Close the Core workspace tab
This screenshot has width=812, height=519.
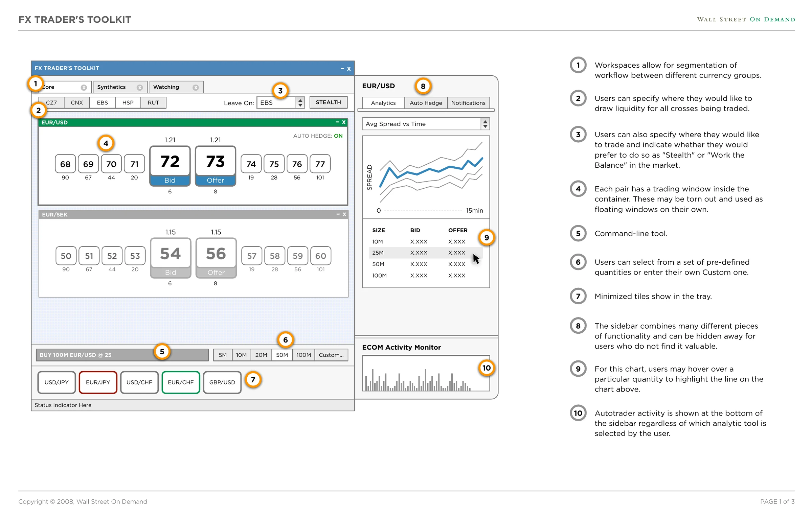click(84, 88)
